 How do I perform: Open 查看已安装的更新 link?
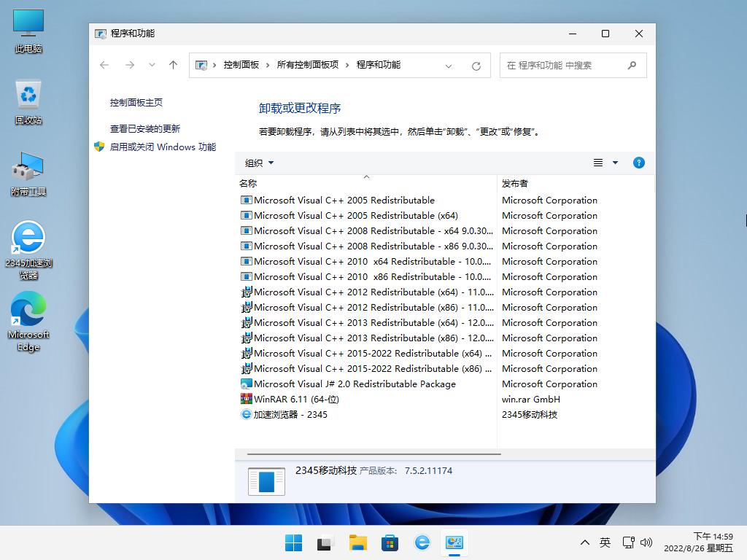(145, 128)
